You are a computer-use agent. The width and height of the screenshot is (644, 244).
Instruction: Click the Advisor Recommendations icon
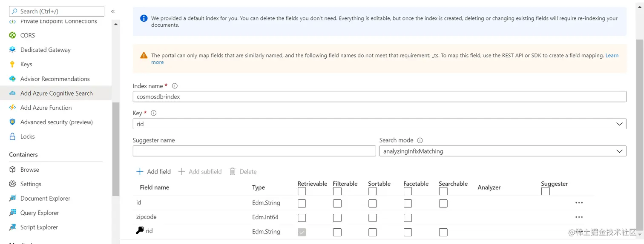(12, 79)
